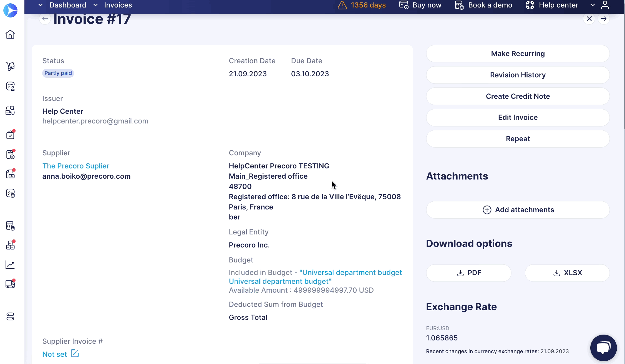Open the delivery truck icon in sidebar

point(10,284)
